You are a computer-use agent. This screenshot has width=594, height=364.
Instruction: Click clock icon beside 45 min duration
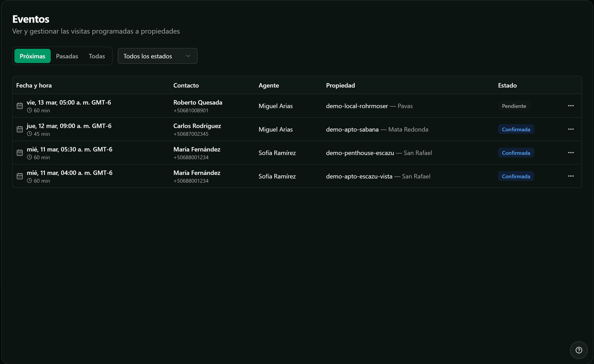click(x=29, y=134)
